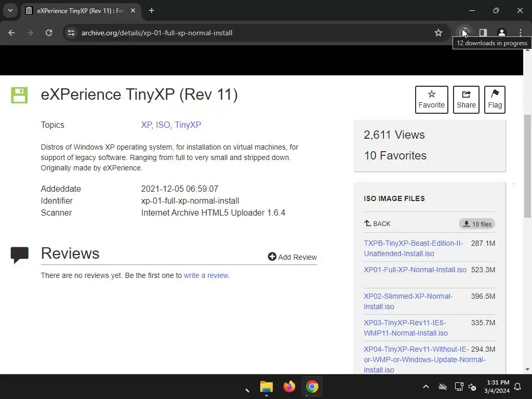Click BACK in ISO image files

tap(377, 223)
